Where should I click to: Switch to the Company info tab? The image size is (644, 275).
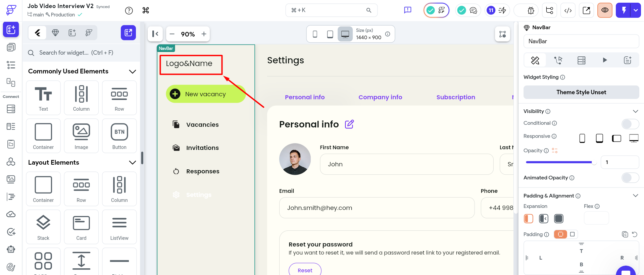(x=380, y=97)
